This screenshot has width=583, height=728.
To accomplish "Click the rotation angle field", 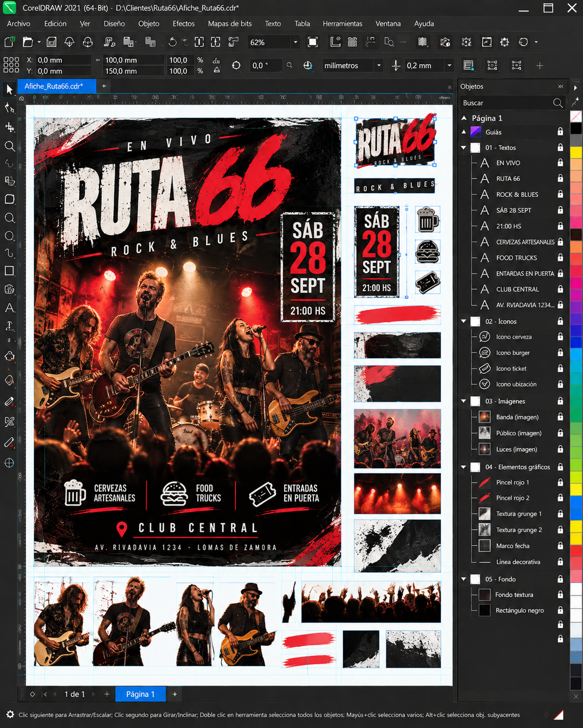I will point(267,65).
